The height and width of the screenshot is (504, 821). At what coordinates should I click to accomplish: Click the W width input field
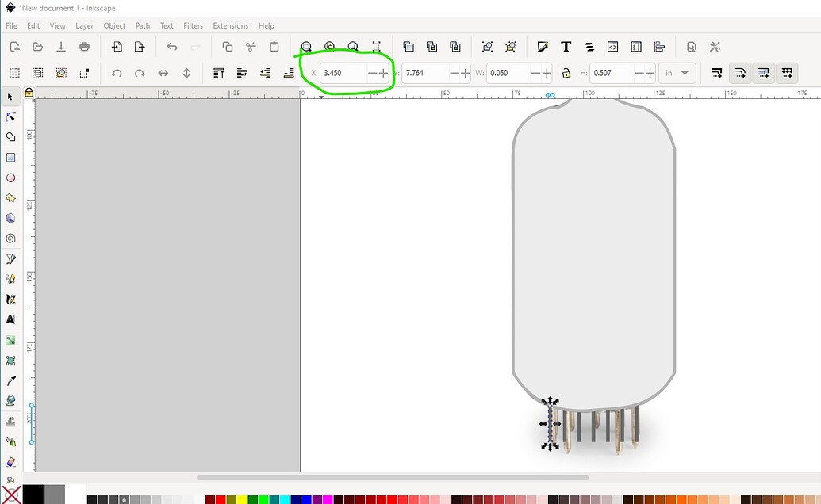(508, 73)
